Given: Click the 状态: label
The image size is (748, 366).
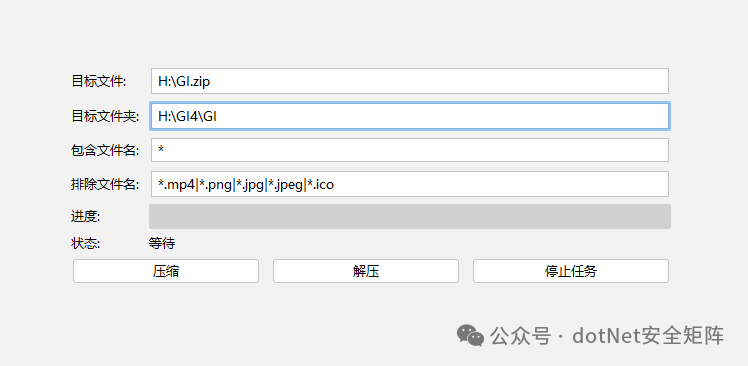Looking at the screenshot, I should (85, 244).
